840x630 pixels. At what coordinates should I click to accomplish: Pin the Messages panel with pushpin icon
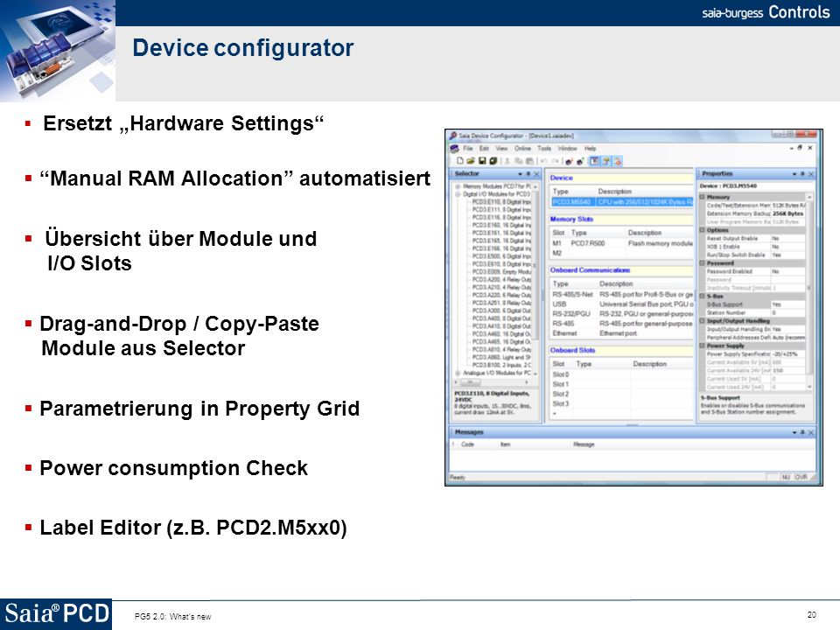coord(802,432)
